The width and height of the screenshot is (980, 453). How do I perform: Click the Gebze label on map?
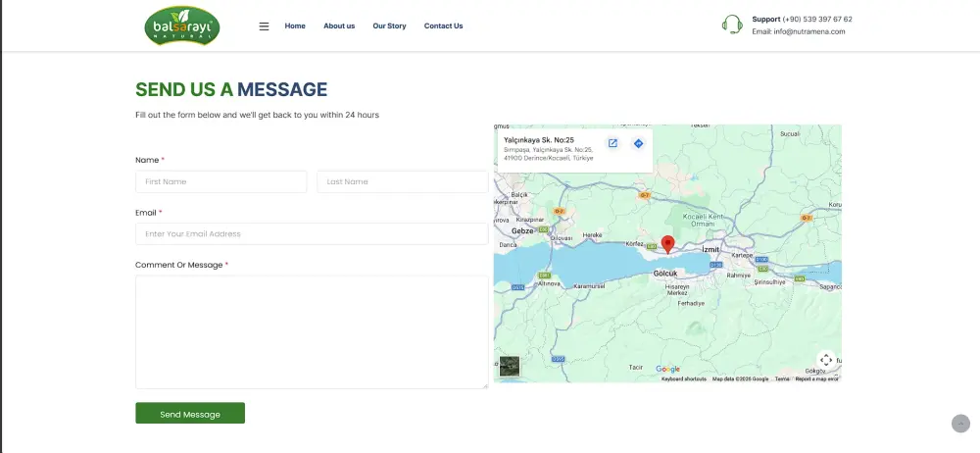522,230
